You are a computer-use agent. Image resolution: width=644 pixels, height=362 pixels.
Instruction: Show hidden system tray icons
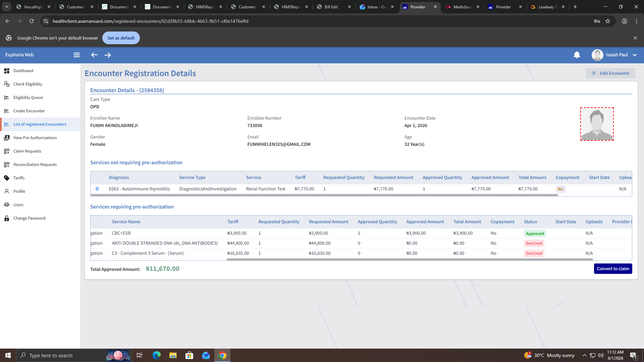(x=584, y=355)
